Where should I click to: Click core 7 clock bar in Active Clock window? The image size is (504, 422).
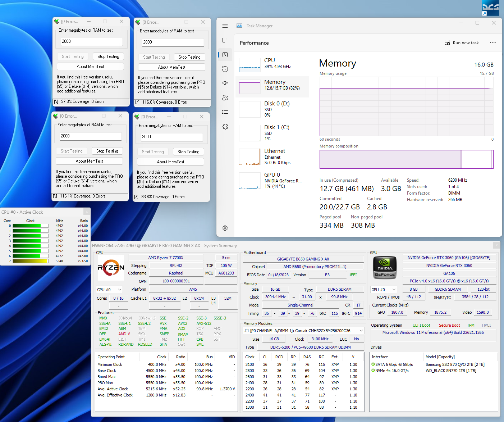click(x=31, y=261)
